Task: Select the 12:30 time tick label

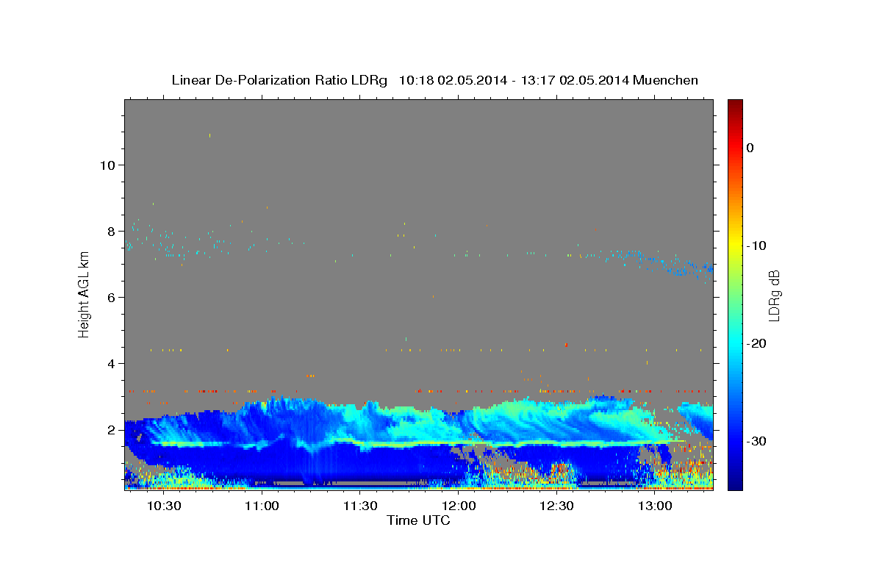Action: (x=556, y=506)
